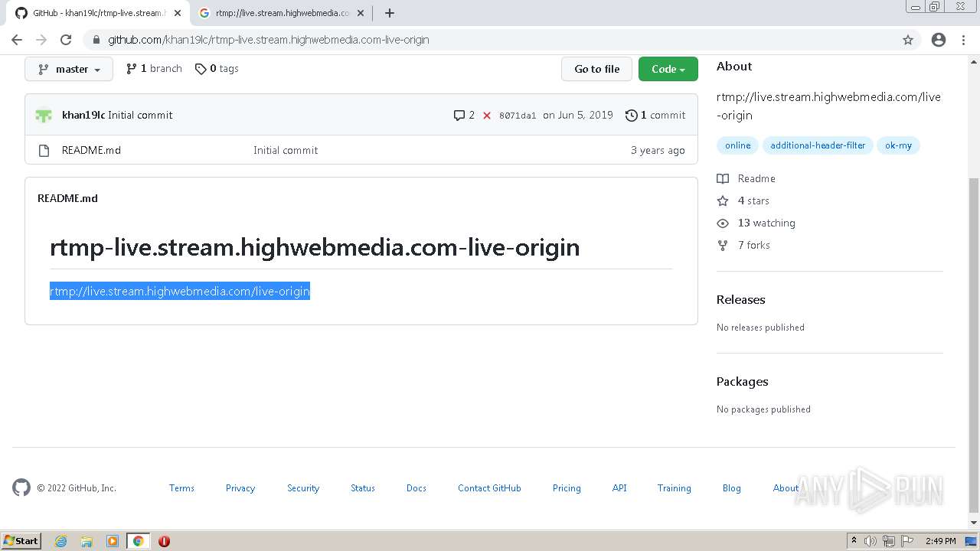Click the address bar URL
The width and height of the screenshot is (980, 551).
tap(268, 40)
